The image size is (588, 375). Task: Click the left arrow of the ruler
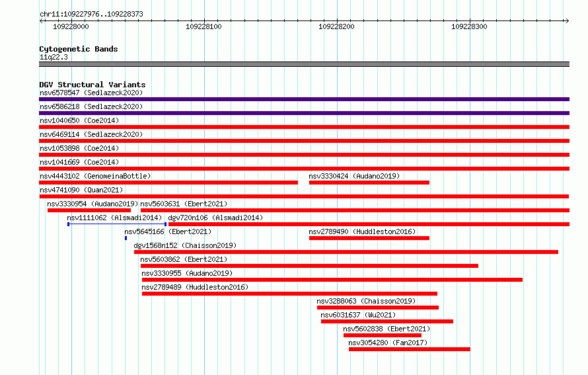[41, 21]
